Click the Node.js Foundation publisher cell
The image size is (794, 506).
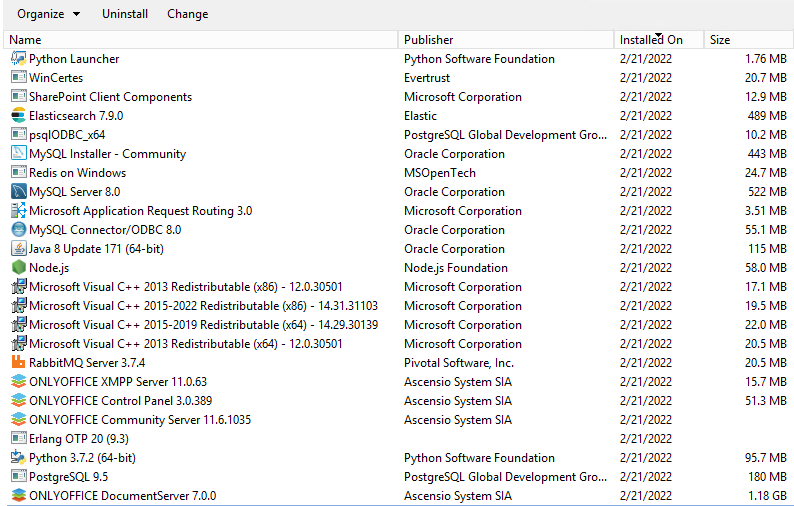[x=456, y=267]
